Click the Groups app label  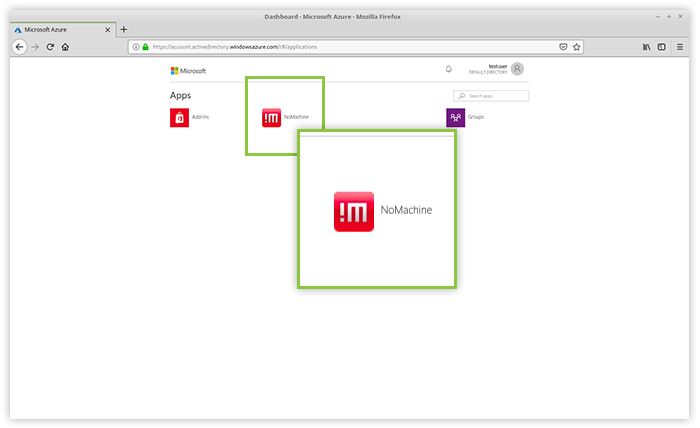click(476, 117)
